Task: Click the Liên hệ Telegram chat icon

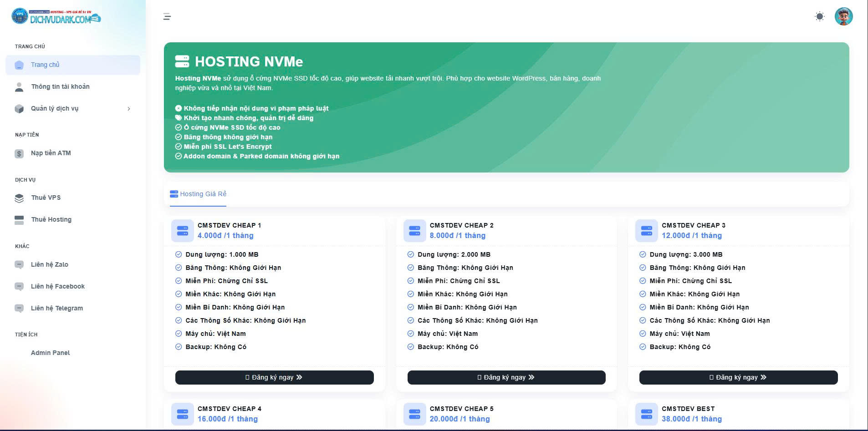Action: [19, 309]
